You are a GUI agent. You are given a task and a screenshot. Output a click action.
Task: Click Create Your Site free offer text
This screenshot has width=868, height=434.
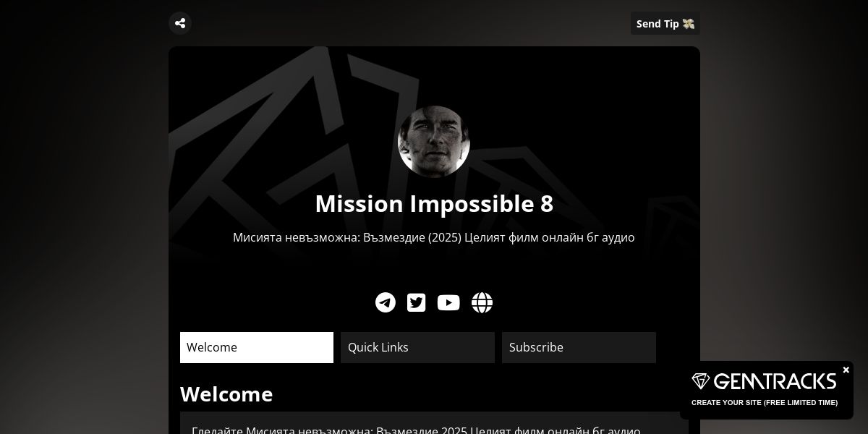pos(765,403)
